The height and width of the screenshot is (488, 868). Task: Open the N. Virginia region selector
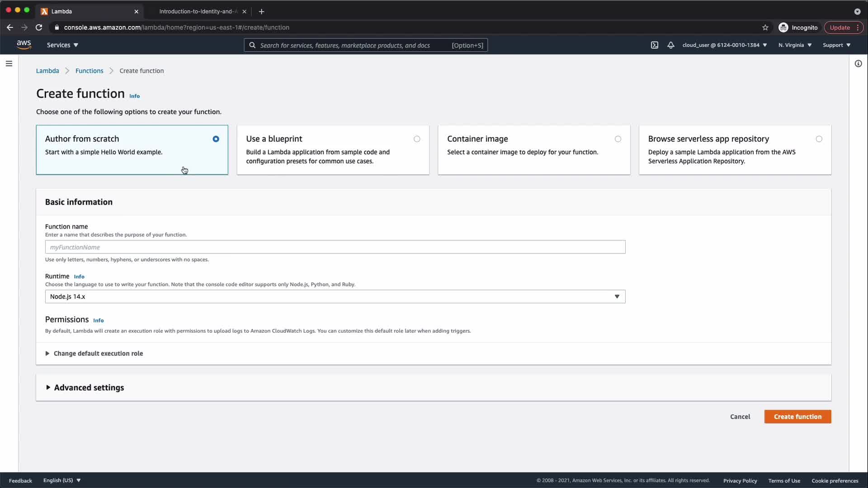(x=795, y=45)
